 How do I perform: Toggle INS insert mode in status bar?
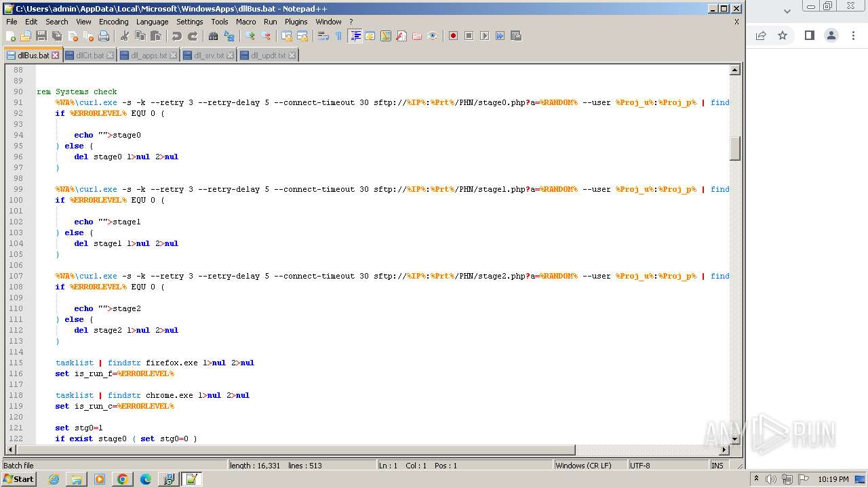pos(717,466)
